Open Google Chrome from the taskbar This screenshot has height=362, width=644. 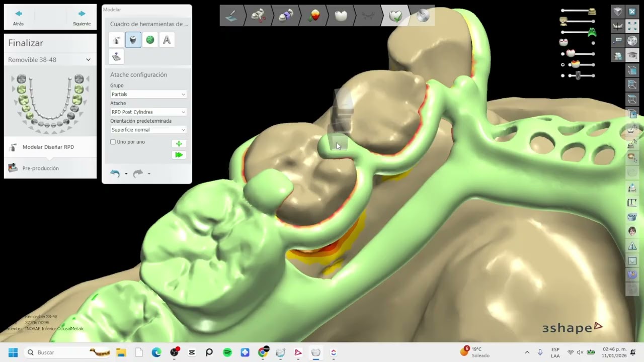tap(263, 352)
